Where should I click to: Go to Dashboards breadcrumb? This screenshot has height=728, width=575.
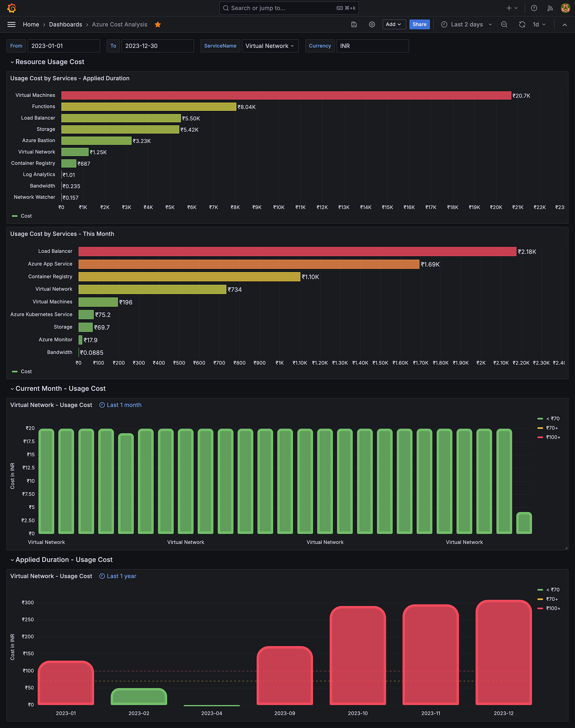pos(65,24)
